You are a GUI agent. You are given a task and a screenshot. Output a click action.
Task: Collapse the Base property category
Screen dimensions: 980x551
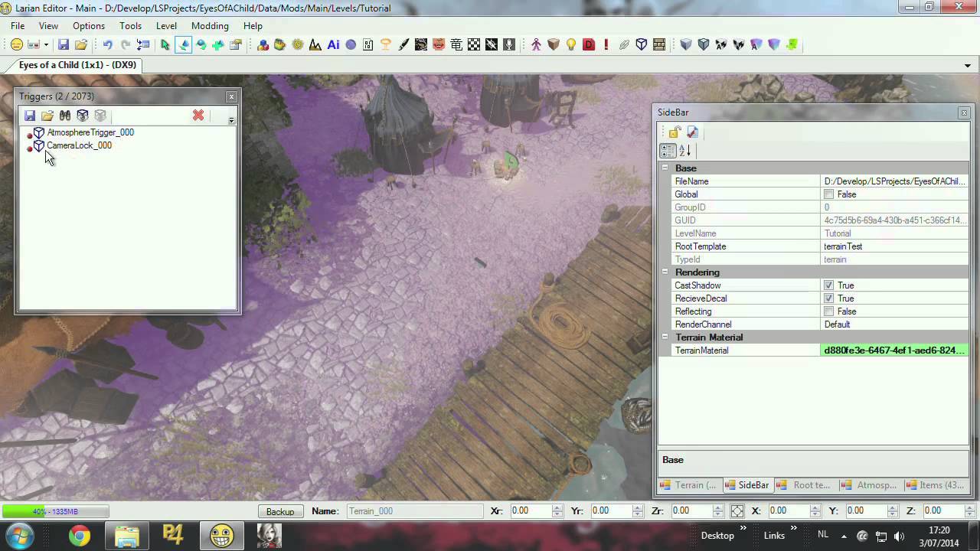pos(665,168)
